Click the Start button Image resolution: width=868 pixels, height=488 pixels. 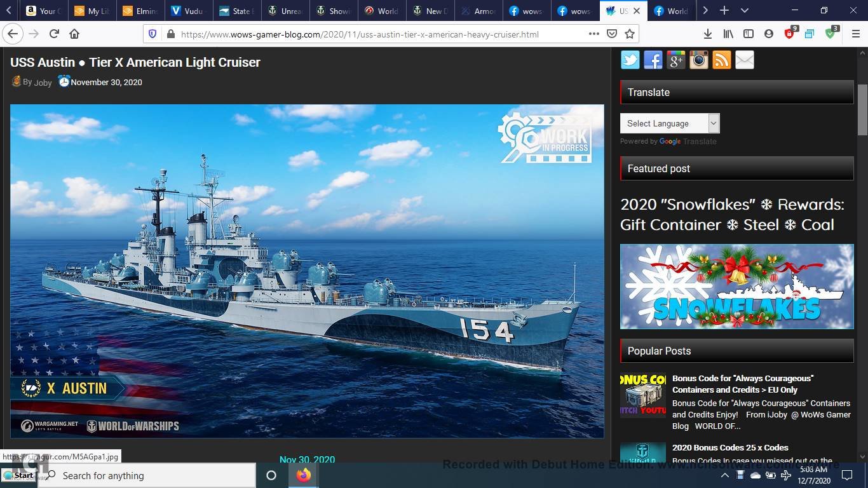[18, 475]
